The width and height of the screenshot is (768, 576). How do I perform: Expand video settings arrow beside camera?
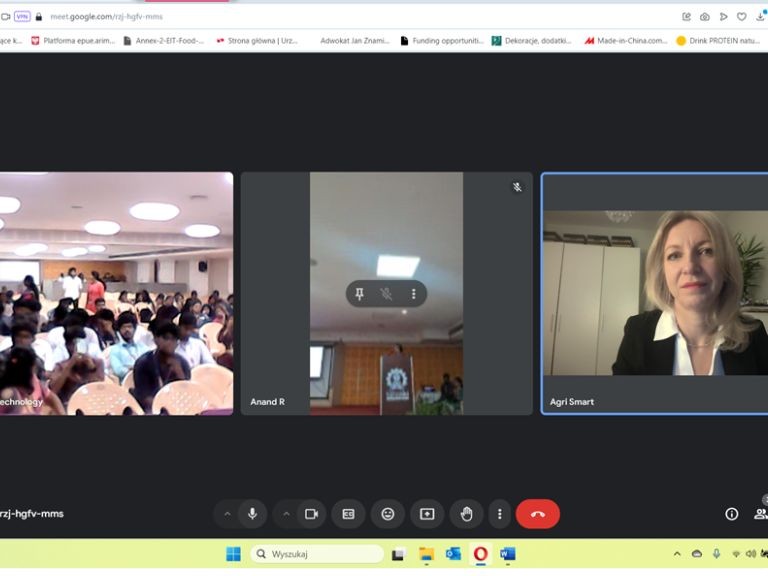pyautogui.click(x=286, y=514)
